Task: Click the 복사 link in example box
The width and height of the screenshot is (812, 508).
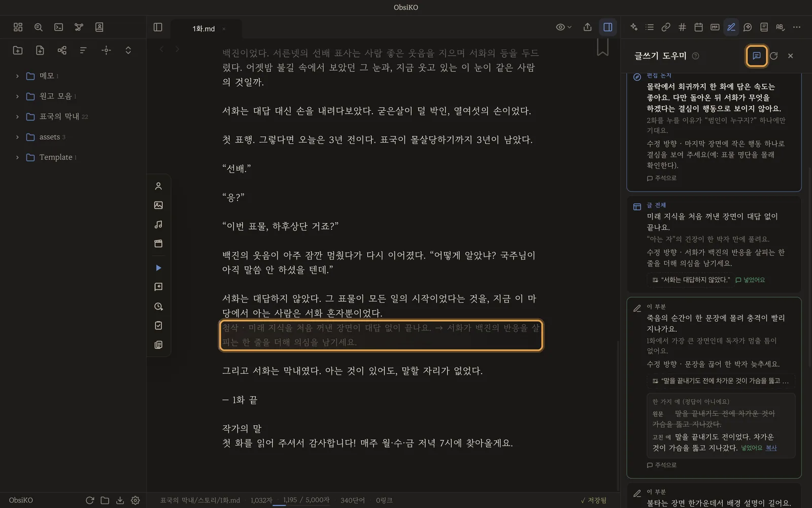Action: tap(771, 448)
